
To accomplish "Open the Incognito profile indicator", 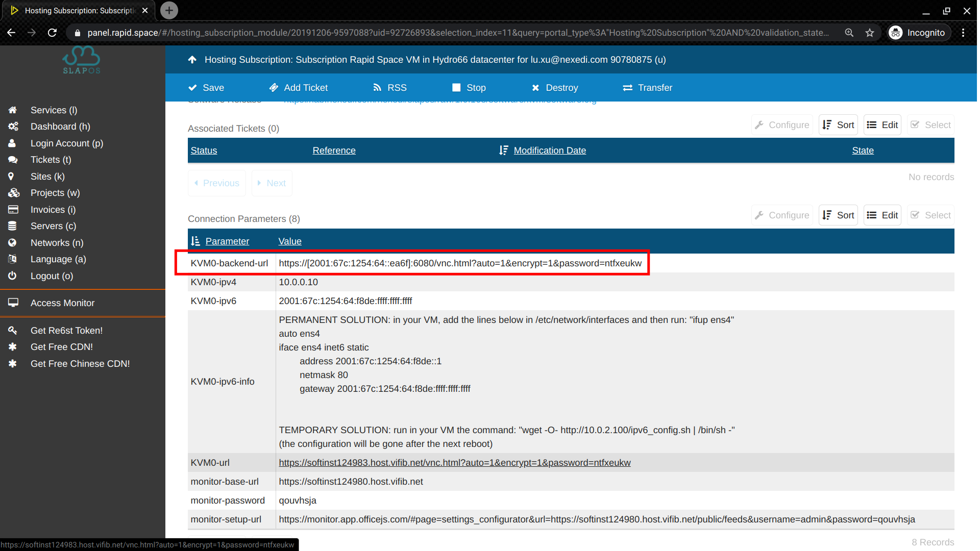I will pos(918,33).
